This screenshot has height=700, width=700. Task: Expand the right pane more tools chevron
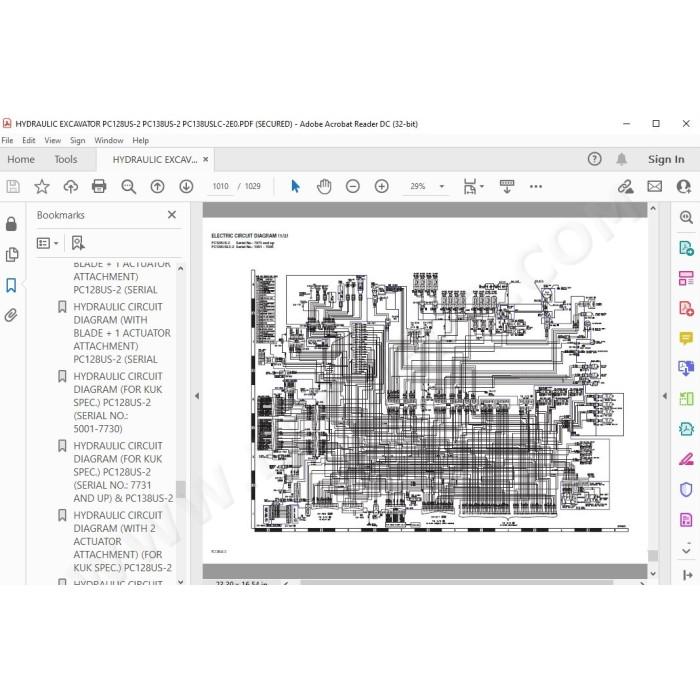[687, 549]
